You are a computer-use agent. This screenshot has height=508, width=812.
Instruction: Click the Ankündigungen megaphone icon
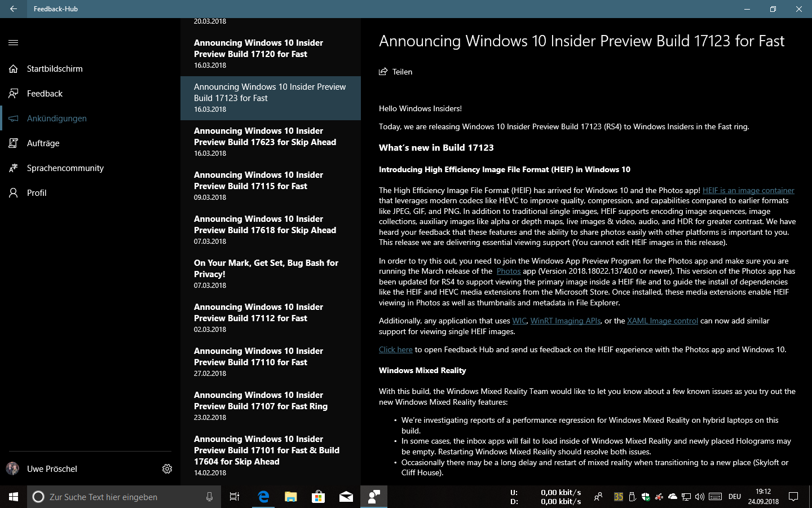(x=14, y=119)
